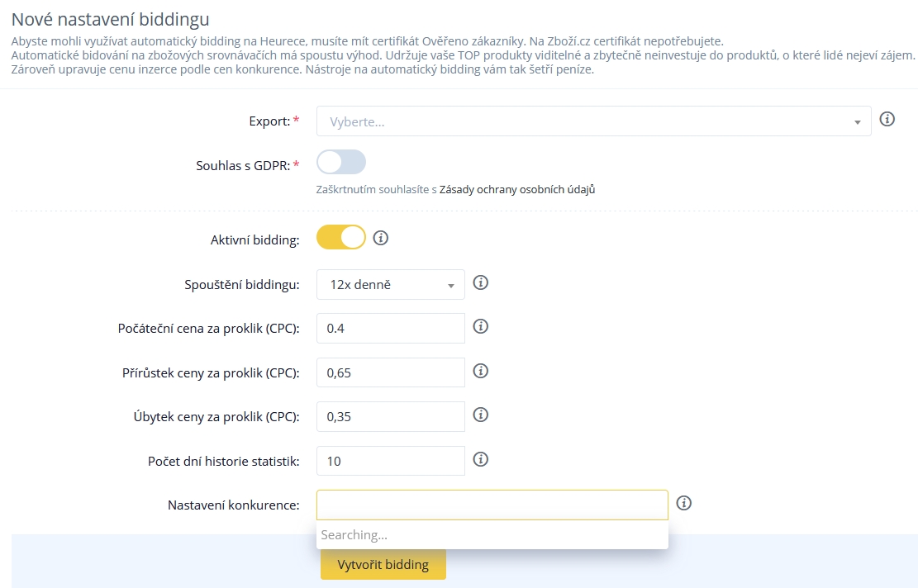Open Zásady ochrany osobních údajů link
918x588 pixels.
(x=517, y=189)
